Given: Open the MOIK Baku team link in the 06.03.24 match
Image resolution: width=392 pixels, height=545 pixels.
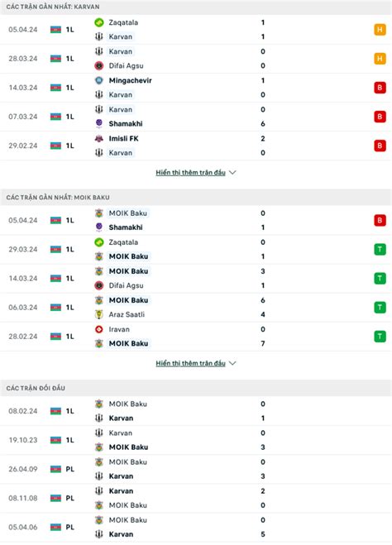Looking at the screenshot, I should point(128,300).
